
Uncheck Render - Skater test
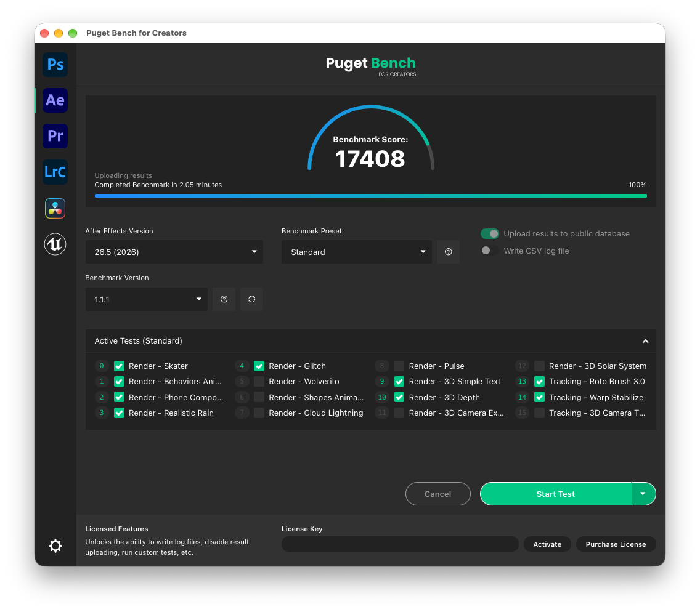click(119, 366)
